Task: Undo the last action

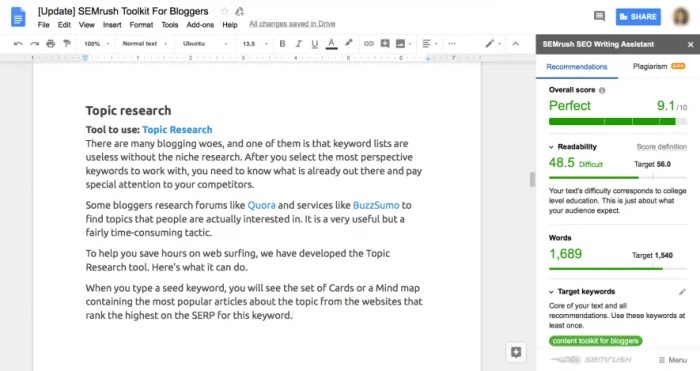Action: point(18,44)
